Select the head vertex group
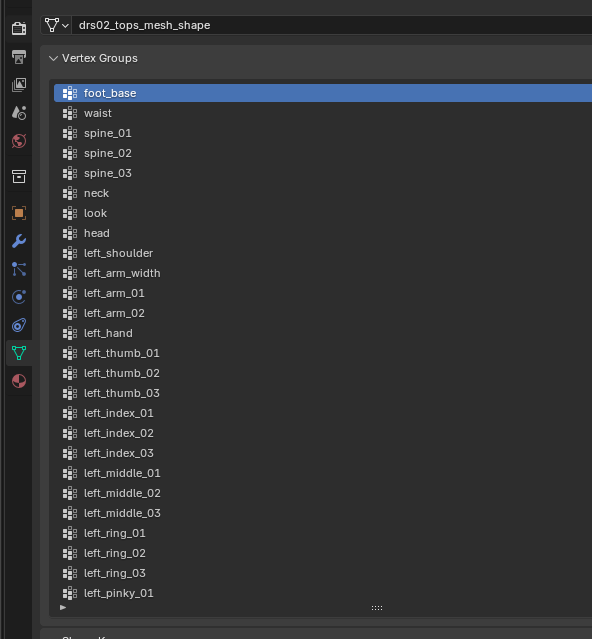The height and width of the screenshot is (639, 592). pos(323,233)
